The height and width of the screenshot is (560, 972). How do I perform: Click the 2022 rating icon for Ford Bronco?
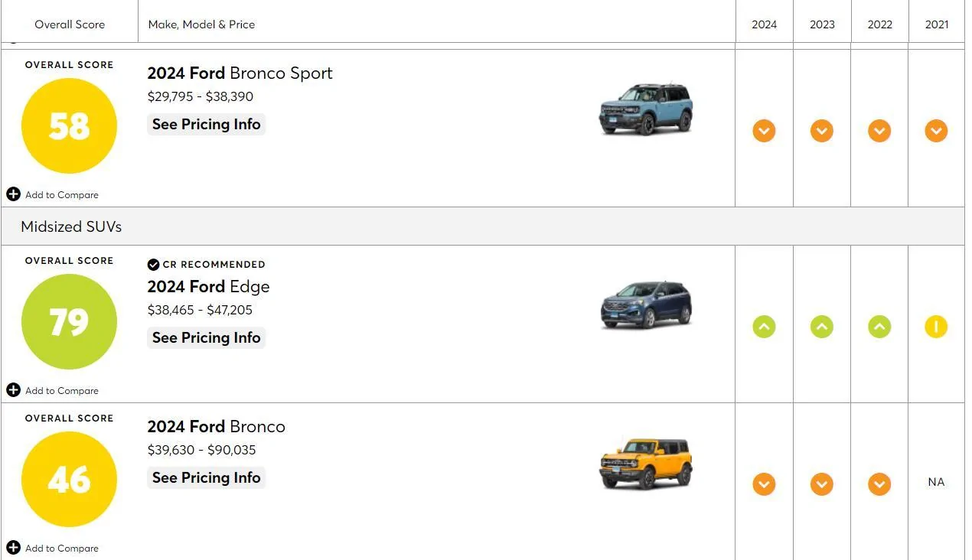point(879,484)
